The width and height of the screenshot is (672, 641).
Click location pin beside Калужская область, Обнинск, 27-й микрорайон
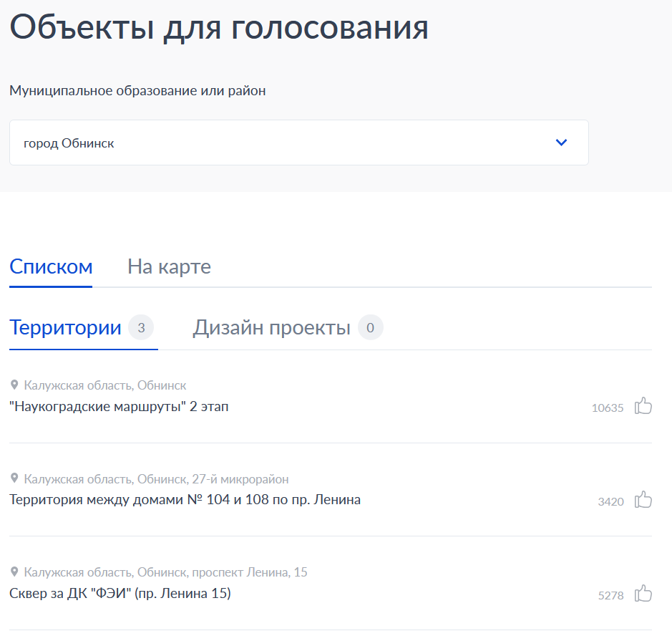click(x=14, y=478)
